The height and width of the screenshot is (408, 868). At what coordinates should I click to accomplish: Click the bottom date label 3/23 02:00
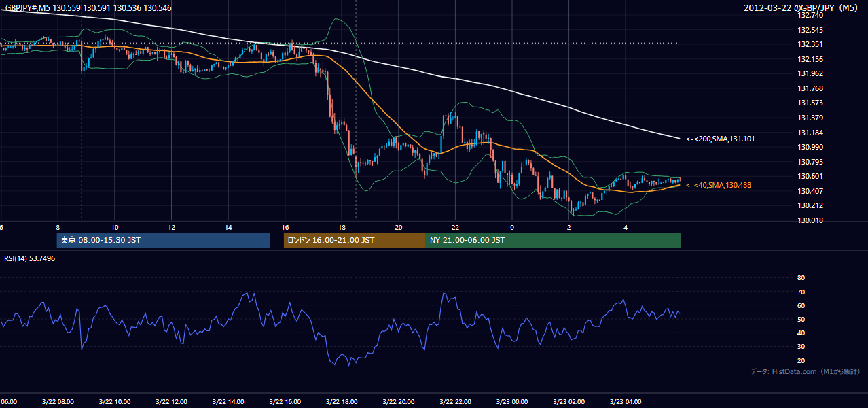[x=569, y=401]
